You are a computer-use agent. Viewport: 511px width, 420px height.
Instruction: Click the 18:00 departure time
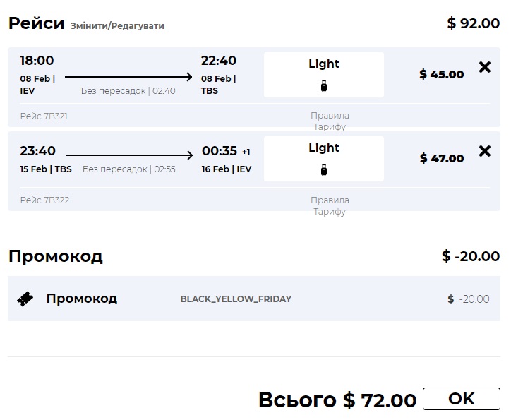(x=37, y=61)
